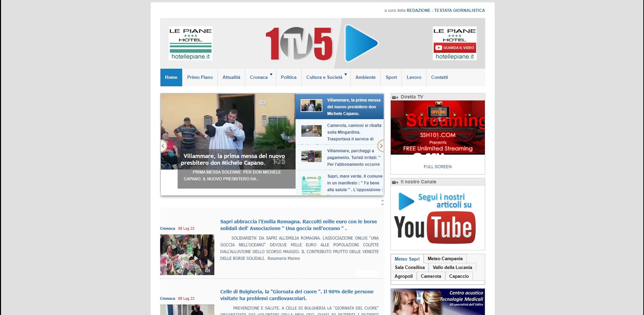
Task: Select the Capaccio weather tab
Action: point(459,276)
